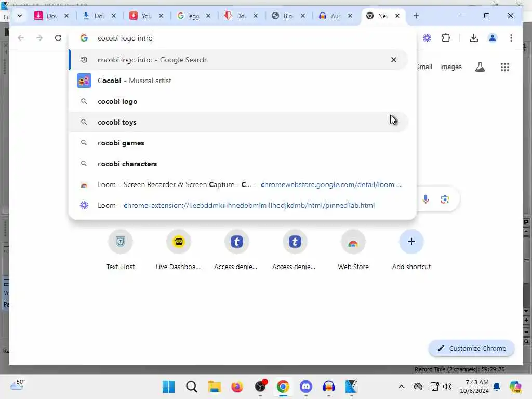This screenshot has height=399, width=532.
Task: Remove the cocobi logo intro suggestion
Action: click(394, 60)
